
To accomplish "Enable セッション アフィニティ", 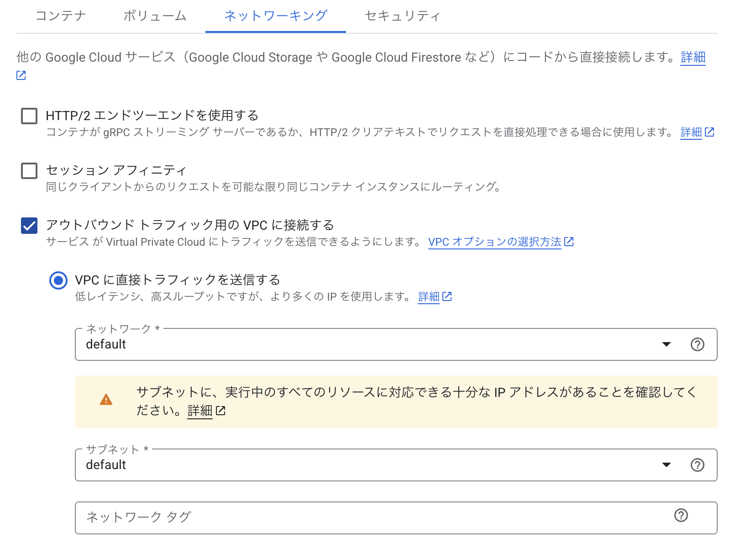I will [29, 171].
